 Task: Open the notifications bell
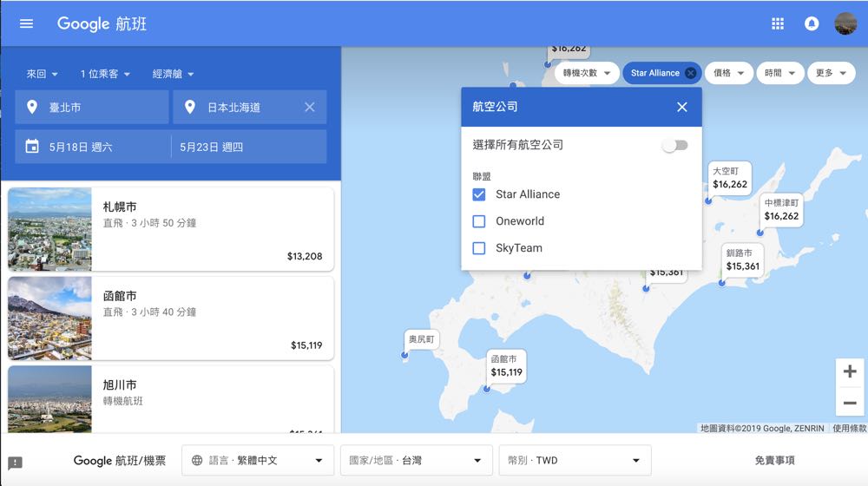812,23
